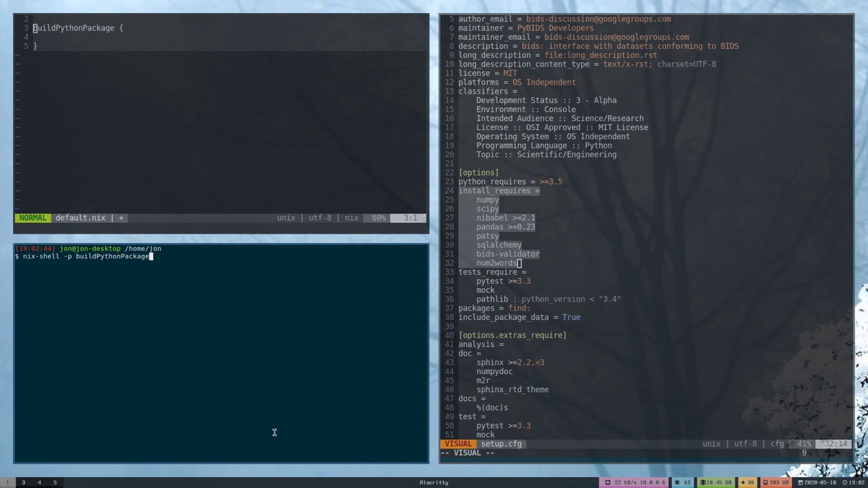Image resolution: width=868 pixels, height=488 pixels.
Task: Click 'Development Status :: 3 - Alpha' line
Action: point(546,100)
